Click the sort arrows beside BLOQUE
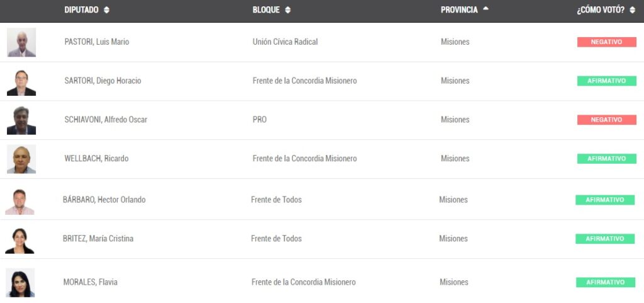The height and width of the screenshot is (303, 644). pyautogui.click(x=287, y=10)
